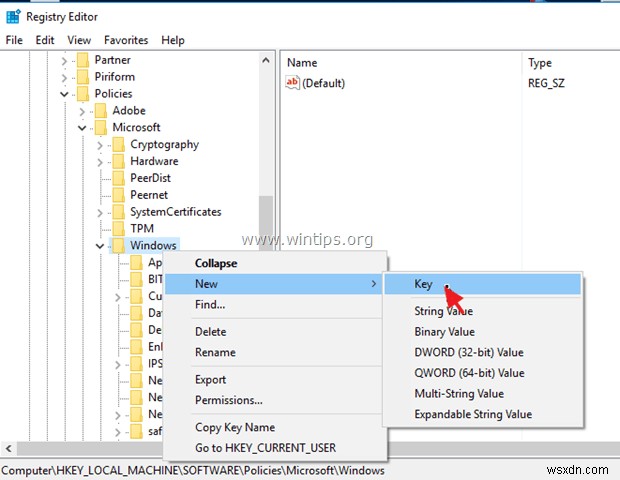The height and width of the screenshot is (480, 620).
Task: Choose Rename in the context menu
Action: [275, 352]
